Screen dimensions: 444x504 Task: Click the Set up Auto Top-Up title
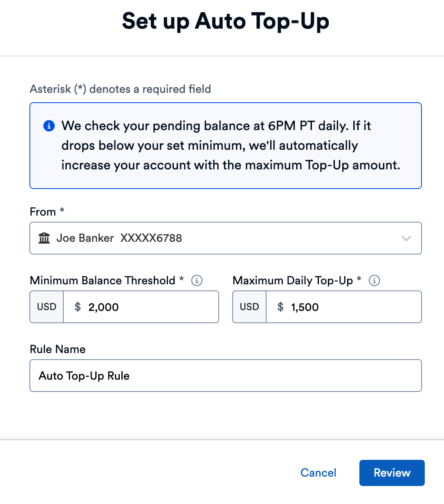226,22
